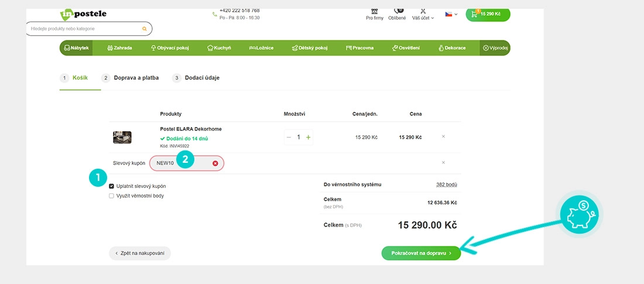Go to Doprava a platba step
This screenshot has width=644, height=284.
click(130, 78)
